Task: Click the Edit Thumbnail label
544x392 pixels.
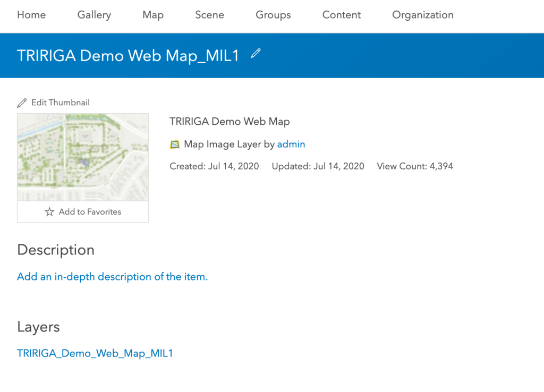Action: 60,103
